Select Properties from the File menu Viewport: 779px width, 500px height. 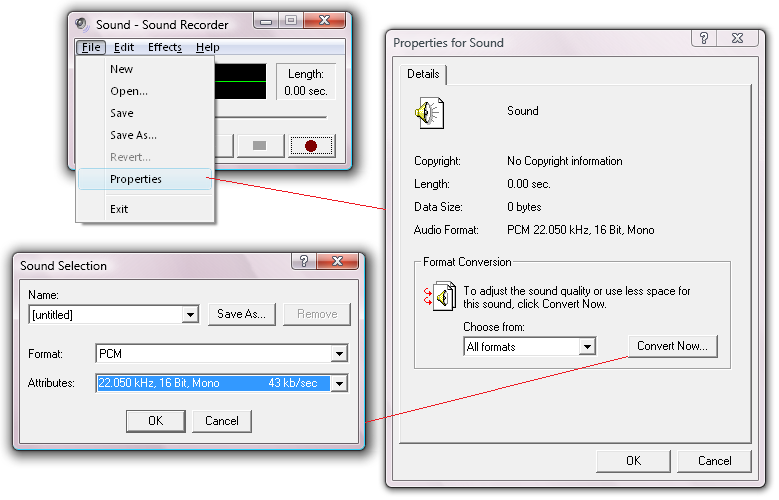[x=136, y=179]
